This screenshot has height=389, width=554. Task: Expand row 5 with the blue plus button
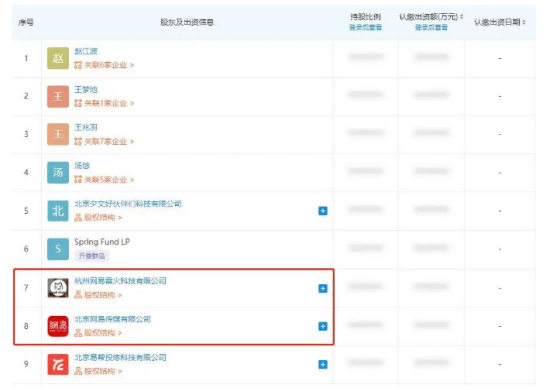[x=323, y=211]
